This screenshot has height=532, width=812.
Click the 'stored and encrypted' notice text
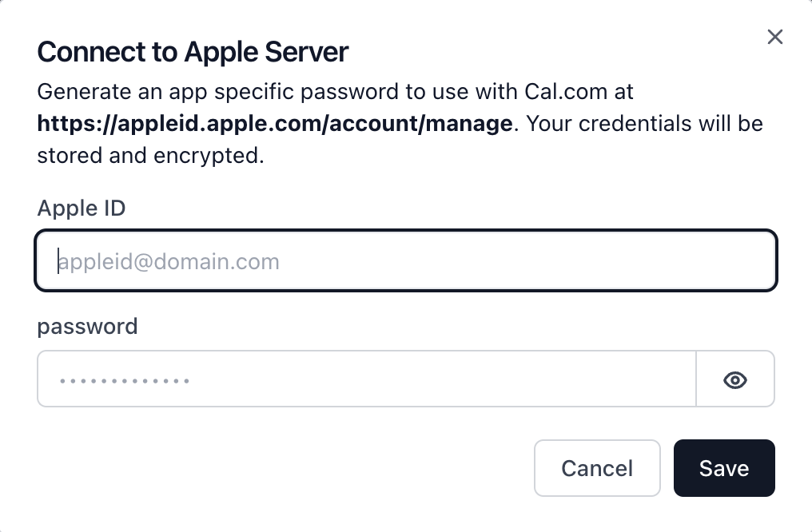[x=151, y=155]
